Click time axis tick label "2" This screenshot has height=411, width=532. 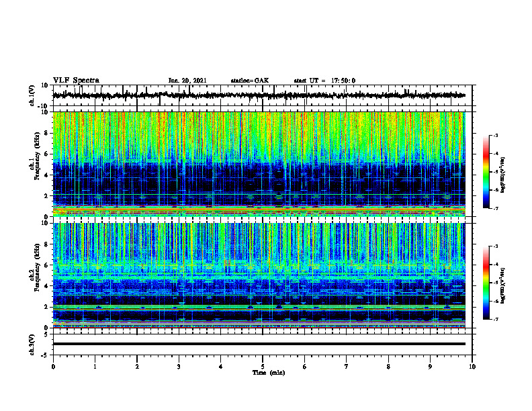point(137,367)
